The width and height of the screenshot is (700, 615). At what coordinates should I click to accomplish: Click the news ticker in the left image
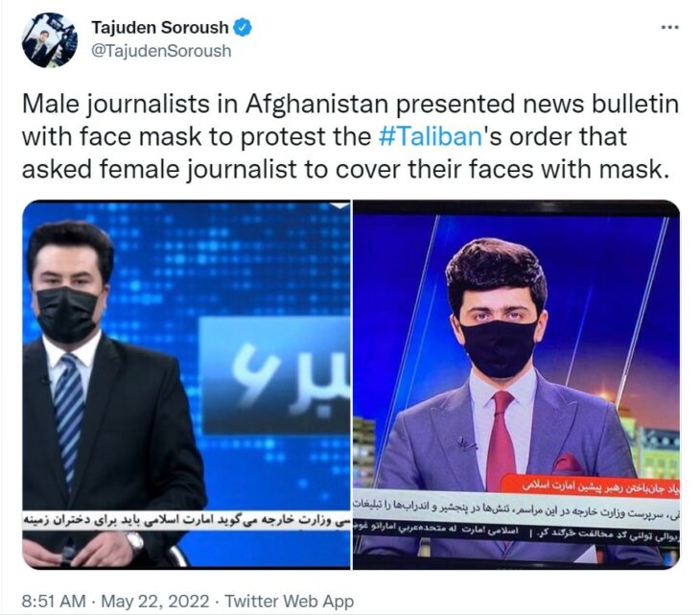pos(186,520)
